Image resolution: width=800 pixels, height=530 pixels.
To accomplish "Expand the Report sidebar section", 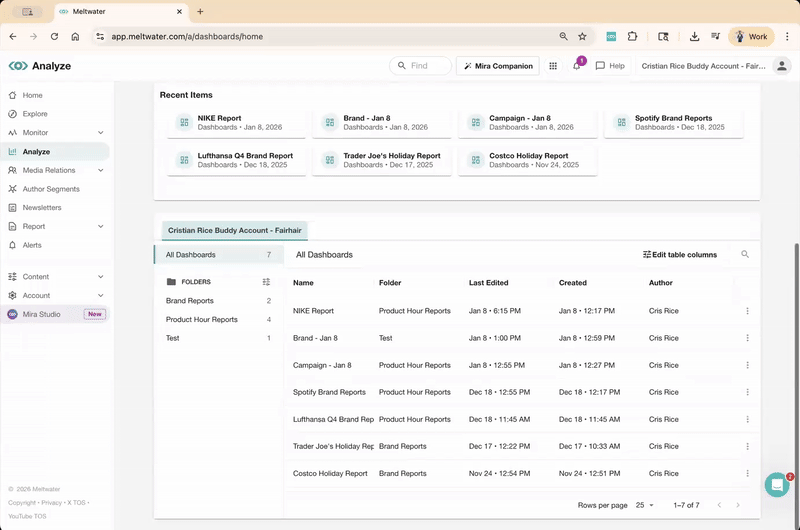I will pyautogui.click(x=101, y=226).
